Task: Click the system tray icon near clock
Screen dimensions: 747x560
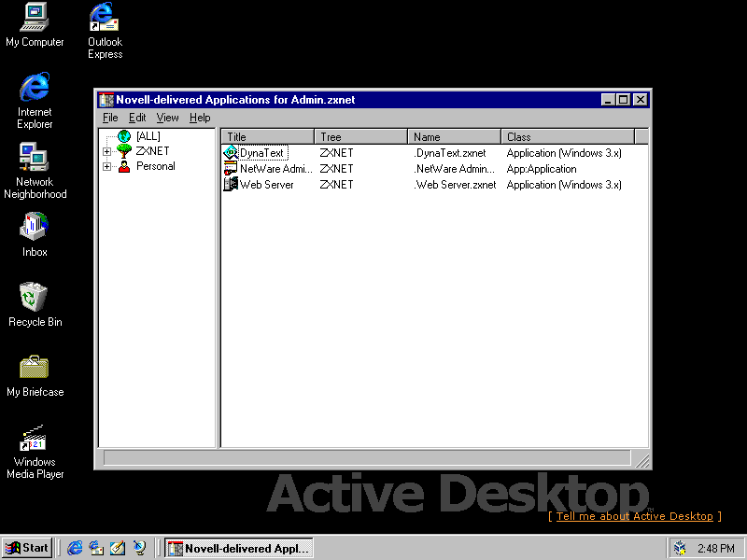Action: point(680,548)
